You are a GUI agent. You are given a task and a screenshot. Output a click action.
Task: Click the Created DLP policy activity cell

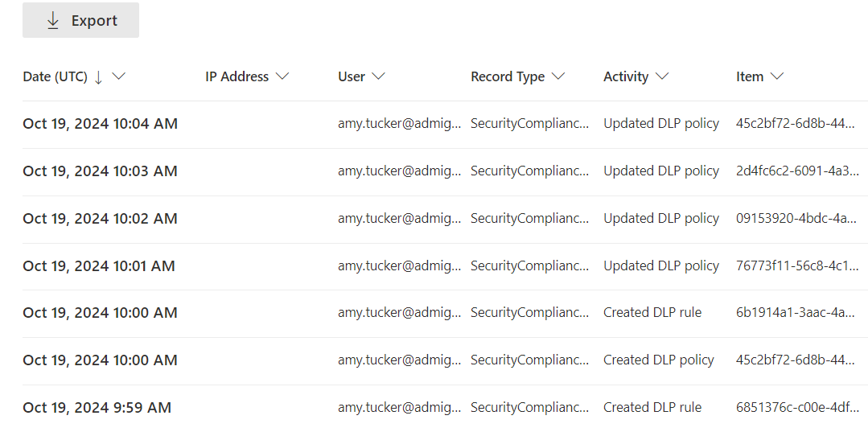(659, 360)
